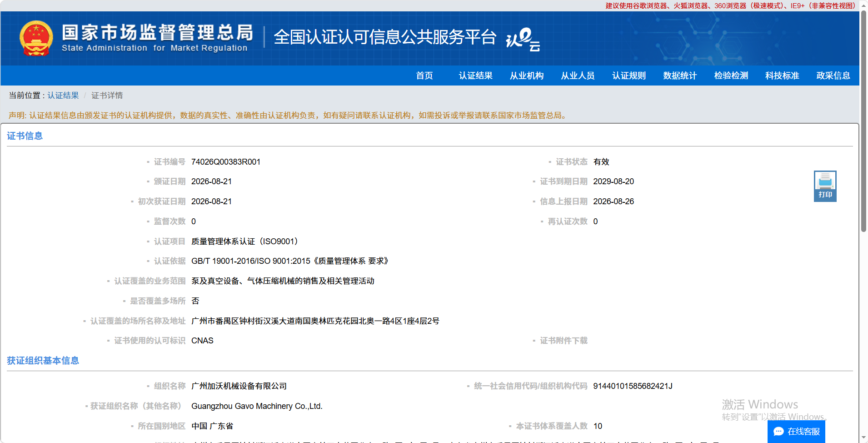Viewport: 868px width, 443px height.
Task: Go to 首页 home page
Action: (424, 76)
